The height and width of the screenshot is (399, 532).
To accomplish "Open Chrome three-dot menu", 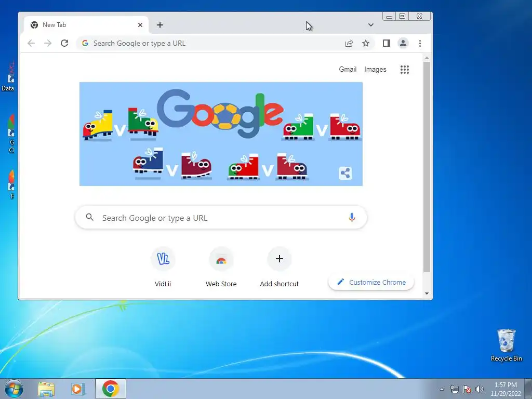I will click(x=420, y=43).
